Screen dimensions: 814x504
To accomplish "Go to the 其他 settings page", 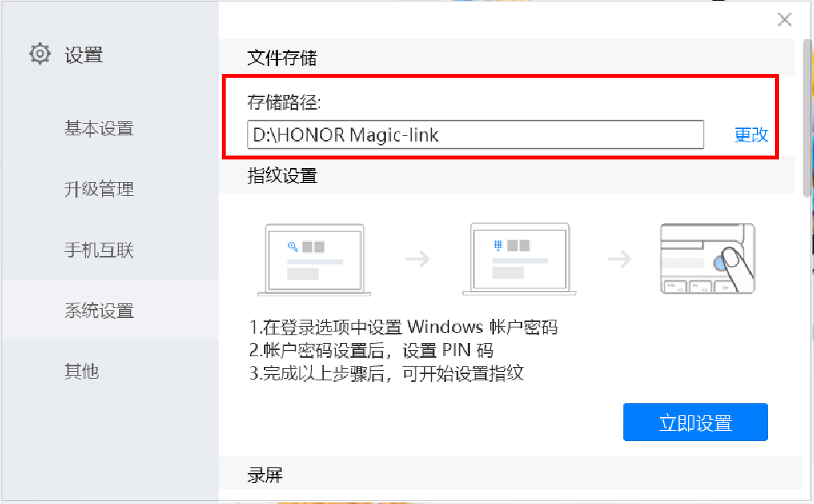I will 82,371.
